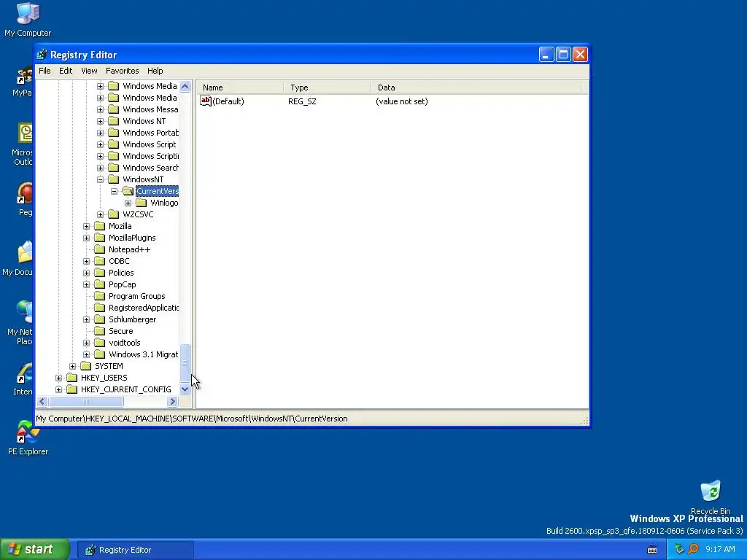Image resolution: width=747 pixels, height=560 pixels.
Task: Expand the PopCap key
Action: (86, 284)
